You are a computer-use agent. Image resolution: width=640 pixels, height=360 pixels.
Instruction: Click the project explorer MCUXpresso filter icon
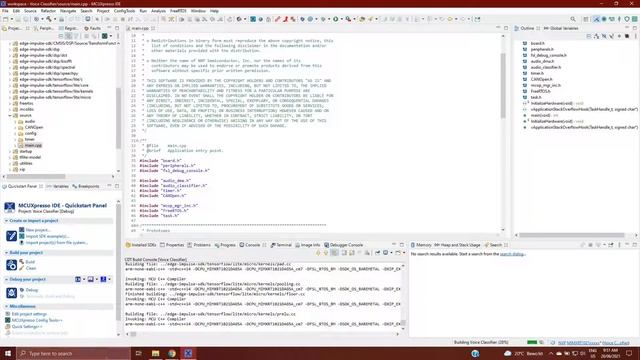click(104, 36)
